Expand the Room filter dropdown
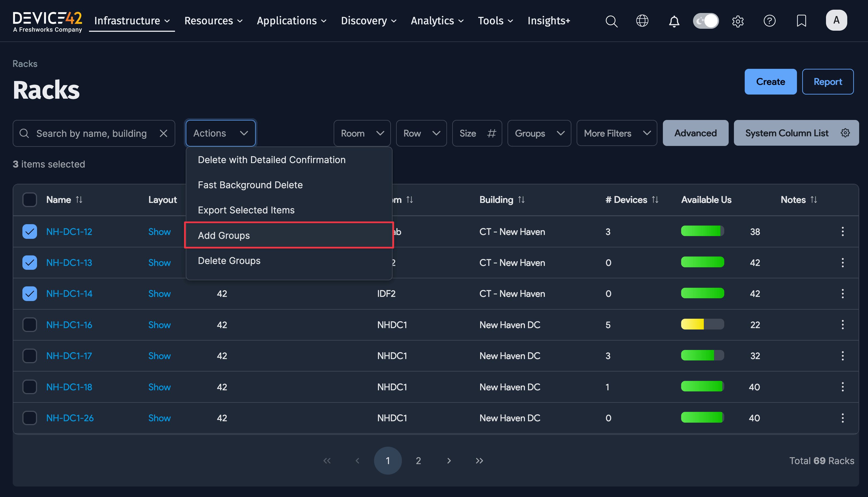The width and height of the screenshot is (868, 497). [362, 133]
